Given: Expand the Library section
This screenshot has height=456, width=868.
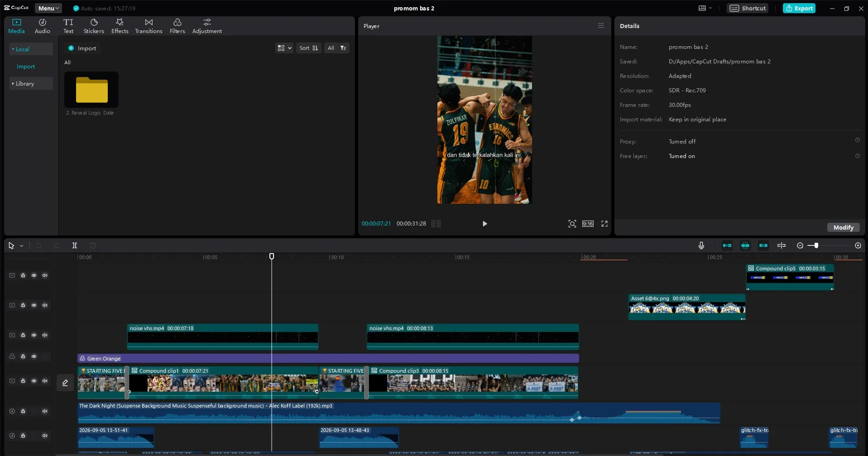Looking at the screenshot, I should pos(31,83).
